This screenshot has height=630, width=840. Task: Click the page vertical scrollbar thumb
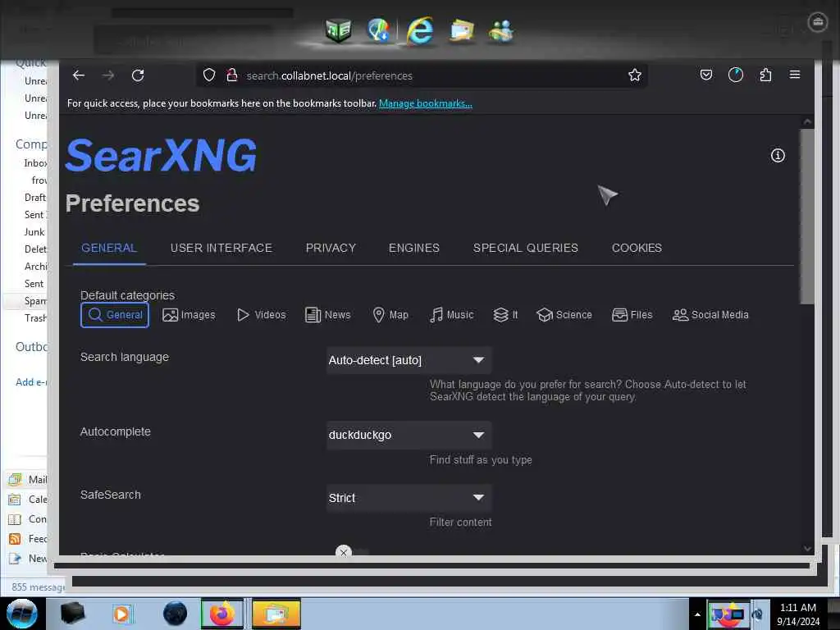click(x=807, y=217)
